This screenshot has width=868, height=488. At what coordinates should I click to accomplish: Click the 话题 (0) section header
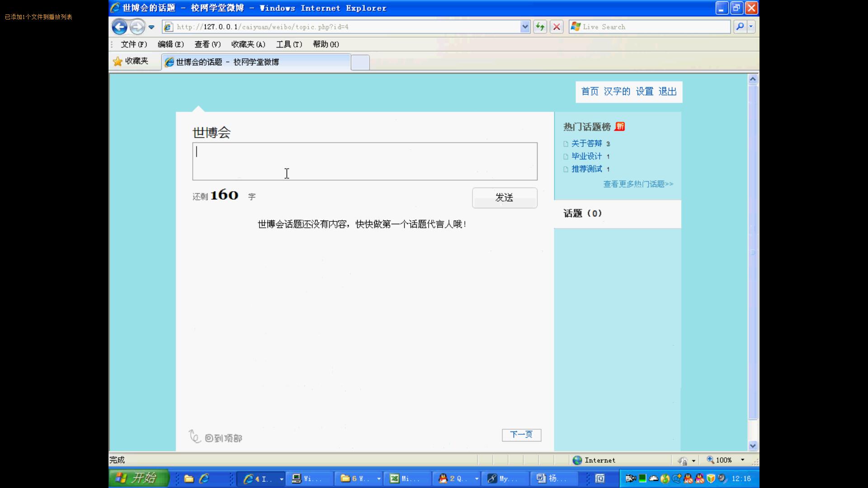click(582, 213)
